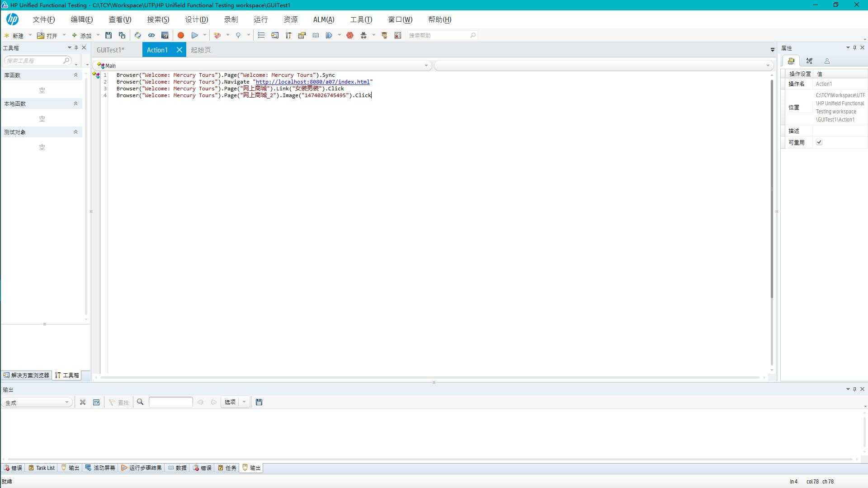Open the 添加 dropdown arrow
868x488 pixels.
(x=98, y=35)
